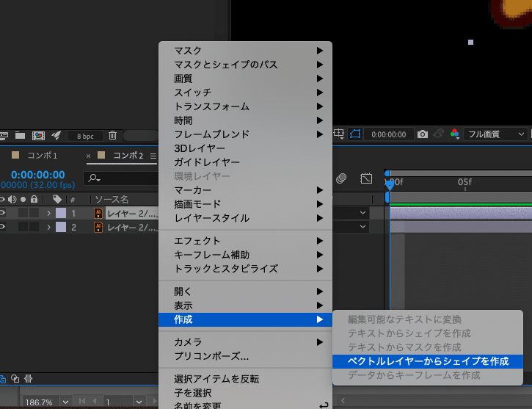Click the region of interest icon
This screenshot has width=532, height=409.
pyautogui.click(x=338, y=134)
